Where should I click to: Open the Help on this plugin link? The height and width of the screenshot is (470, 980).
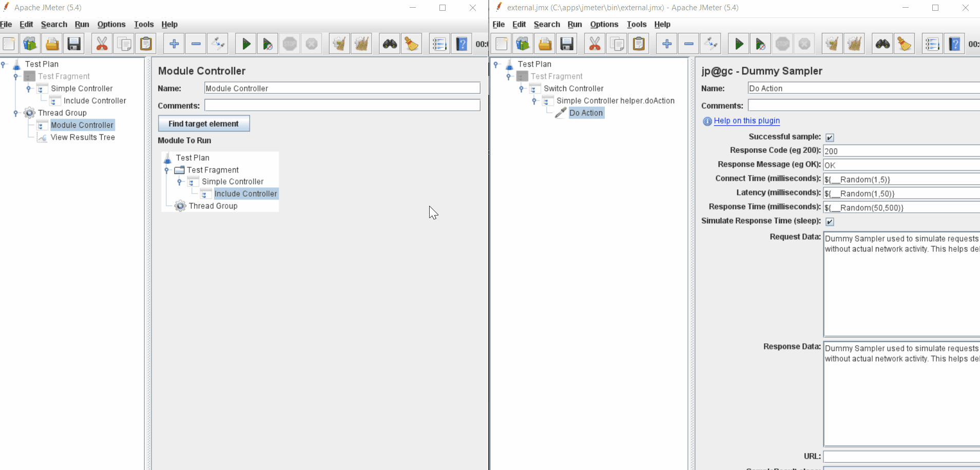pos(747,121)
